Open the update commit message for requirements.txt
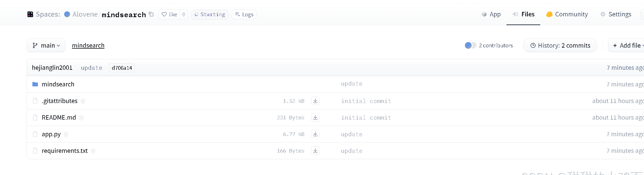Viewport: 644px width, 175px height. click(x=351, y=151)
